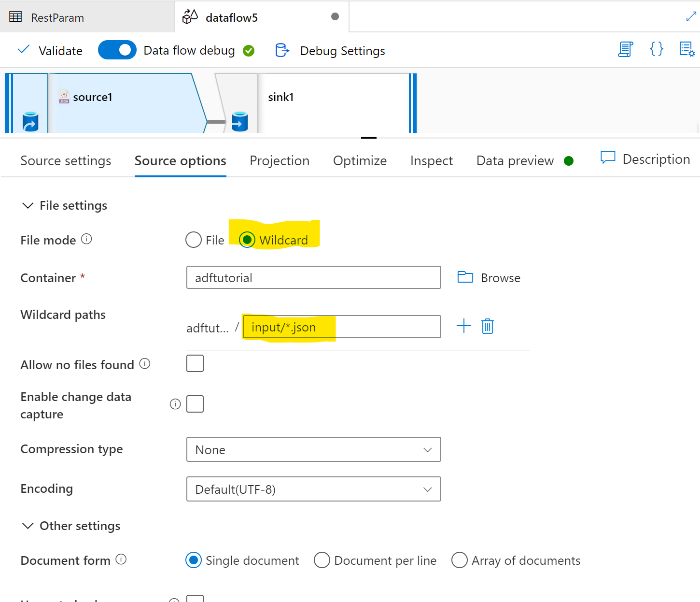Browse for a container
The image size is (700, 602).
click(488, 277)
